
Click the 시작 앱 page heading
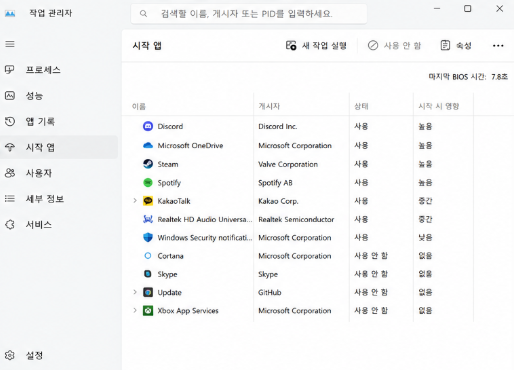coord(147,45)
